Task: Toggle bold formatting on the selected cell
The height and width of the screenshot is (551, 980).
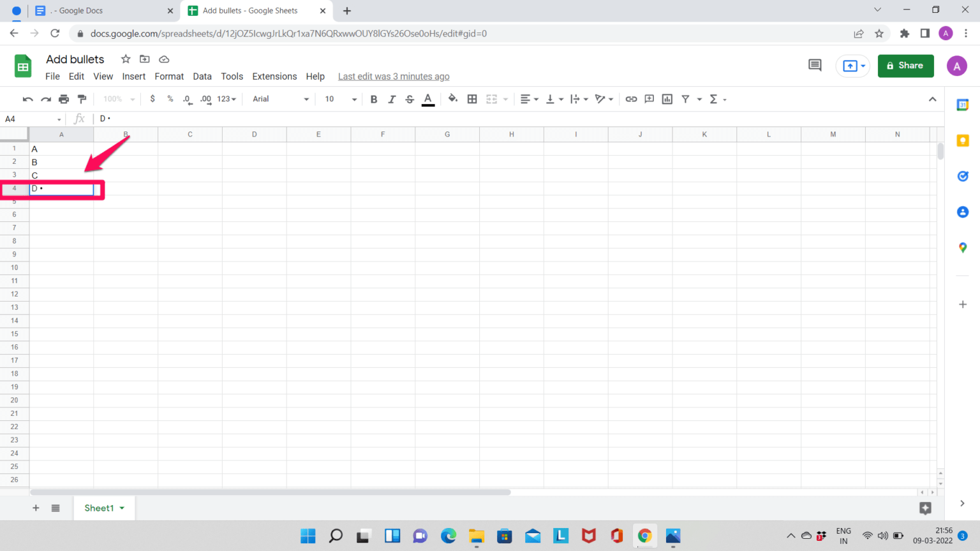Action: coord(374,99)
